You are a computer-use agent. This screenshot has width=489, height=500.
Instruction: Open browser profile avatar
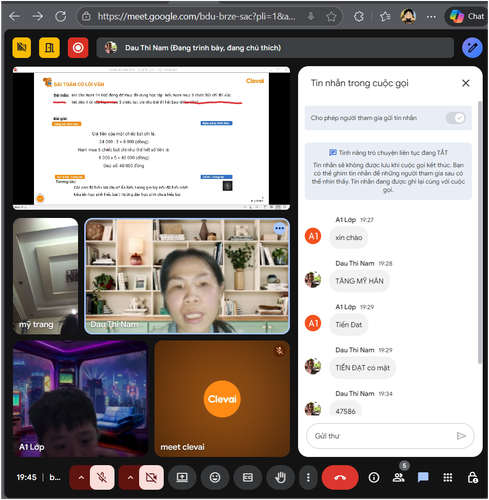coord(408,16)
